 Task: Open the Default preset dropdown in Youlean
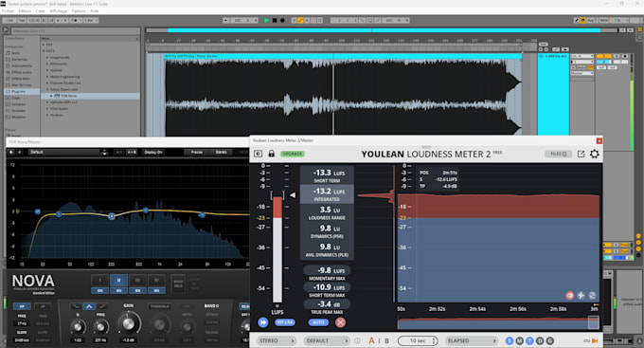click(x=327, y=340)
